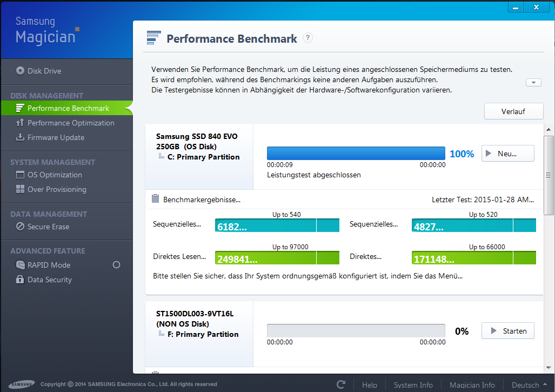Click the Data Security lock icon
The image size is (555, 392).
tap(20, 280)
